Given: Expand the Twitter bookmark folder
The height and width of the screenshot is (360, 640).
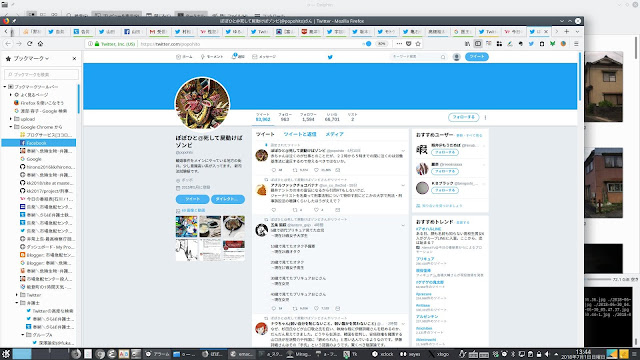Looking at the screenshot, I should click(17, 295).
